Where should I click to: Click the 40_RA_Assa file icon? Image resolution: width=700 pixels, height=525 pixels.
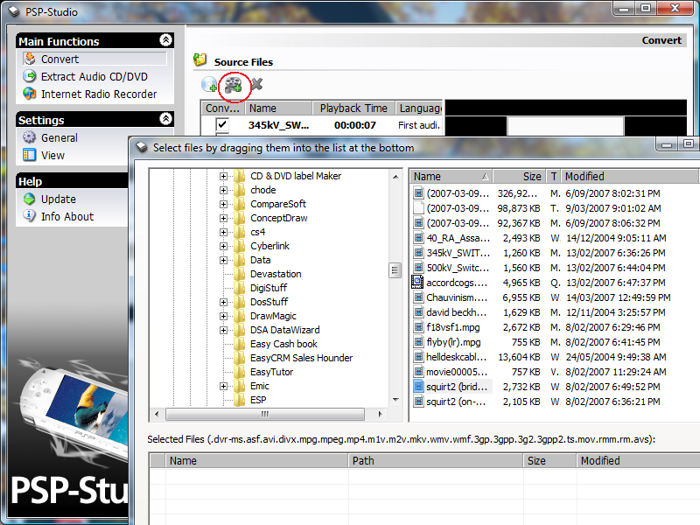point(418,238)
